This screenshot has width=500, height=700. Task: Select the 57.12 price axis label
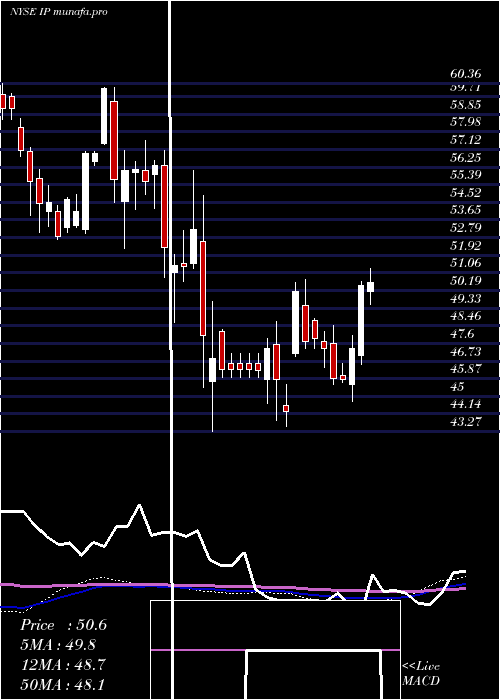[x=465, y=140]
